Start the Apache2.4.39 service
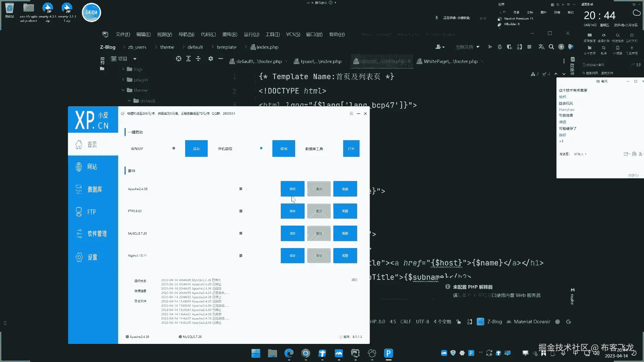 pos(292,189)
